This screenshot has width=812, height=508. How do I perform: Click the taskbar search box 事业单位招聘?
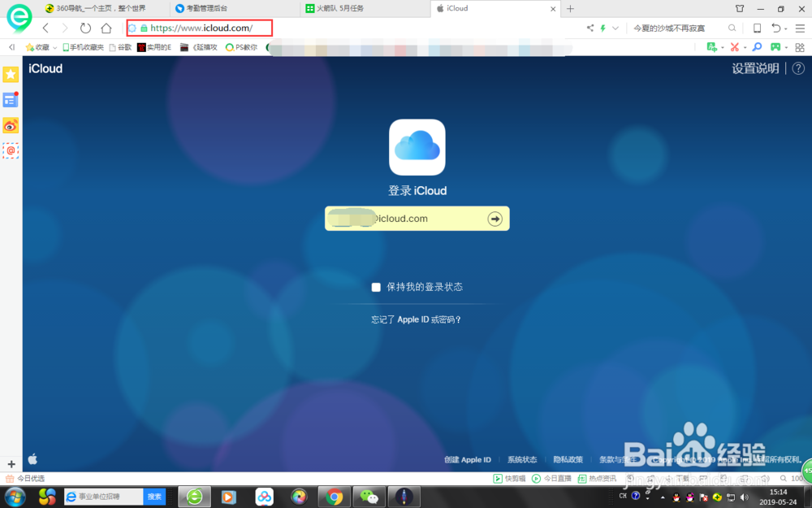pyautogui.click(x=104, y=497)
